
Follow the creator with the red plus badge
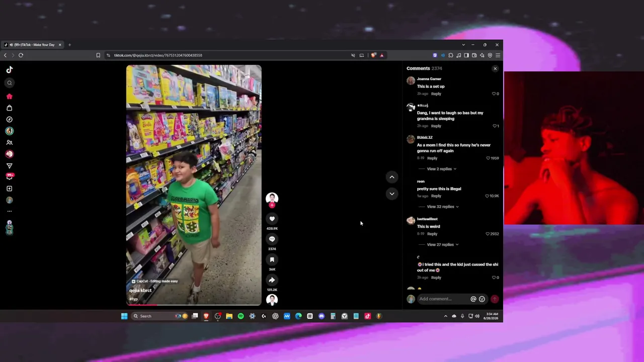click(x=272, y=205)
